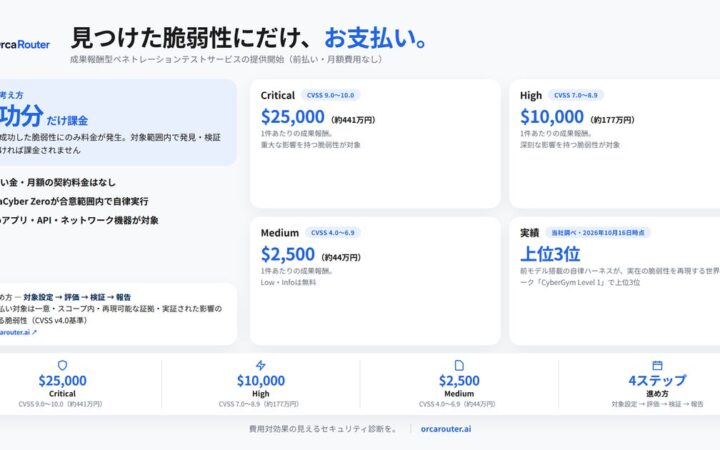Click the calendar icon above 4ステップ
Viewport: 720px width, 450px height.
pos(658,365)
